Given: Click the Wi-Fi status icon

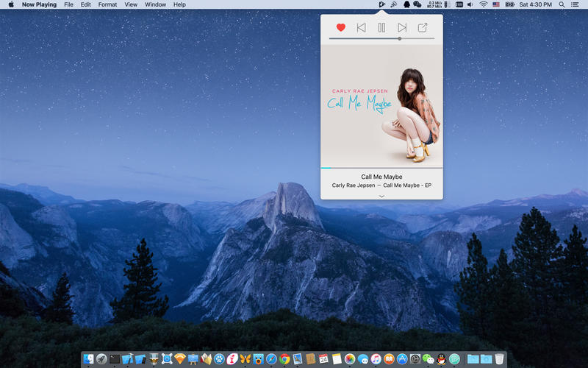Looking at the screenshot, I should tap(483, 4).
